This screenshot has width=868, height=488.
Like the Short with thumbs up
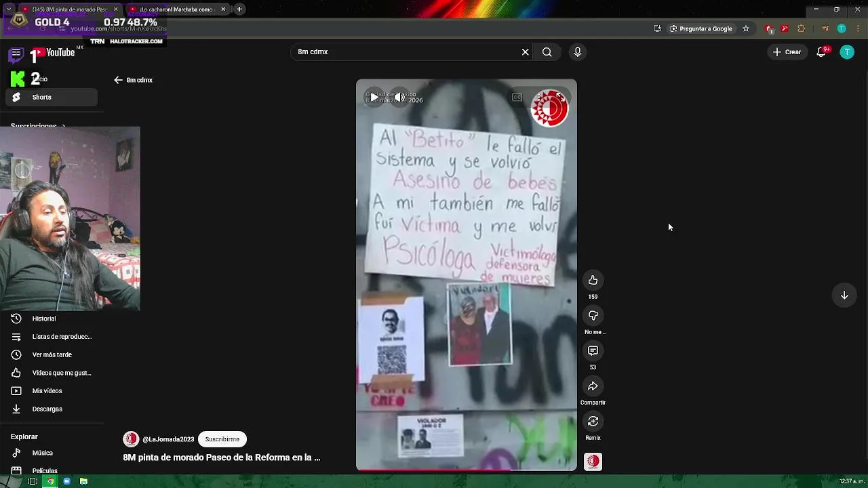(593, 281)
